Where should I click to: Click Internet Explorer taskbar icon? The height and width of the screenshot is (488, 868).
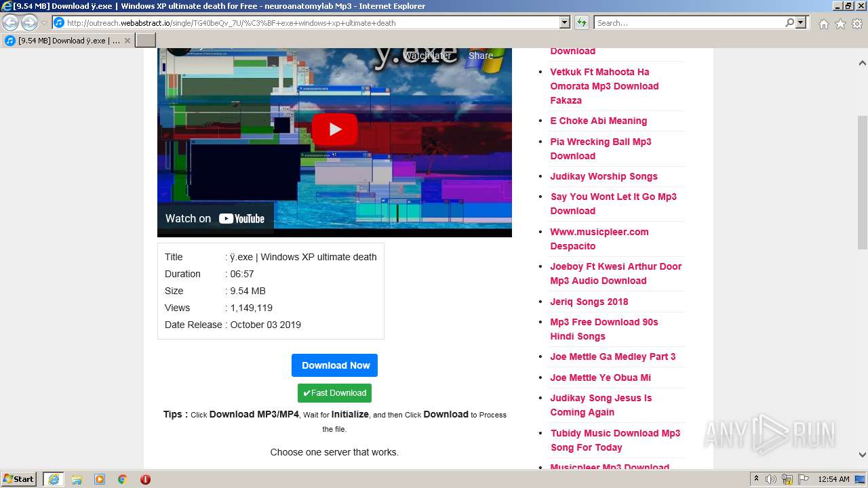point(54,479)
